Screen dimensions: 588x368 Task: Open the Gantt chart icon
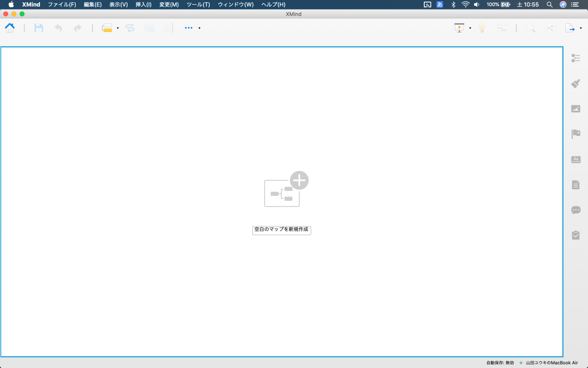coord(502,28)
